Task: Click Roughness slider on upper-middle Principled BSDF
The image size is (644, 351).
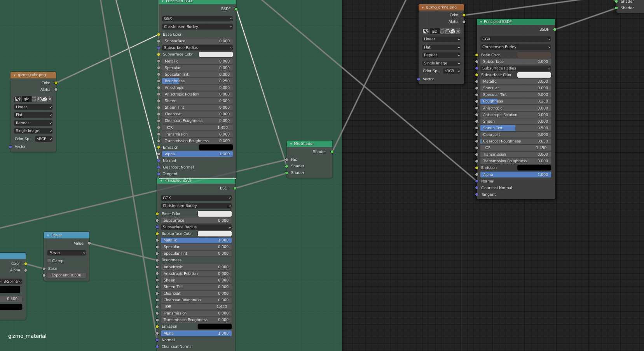Action: pyautogui.click(x=197, y=81)
